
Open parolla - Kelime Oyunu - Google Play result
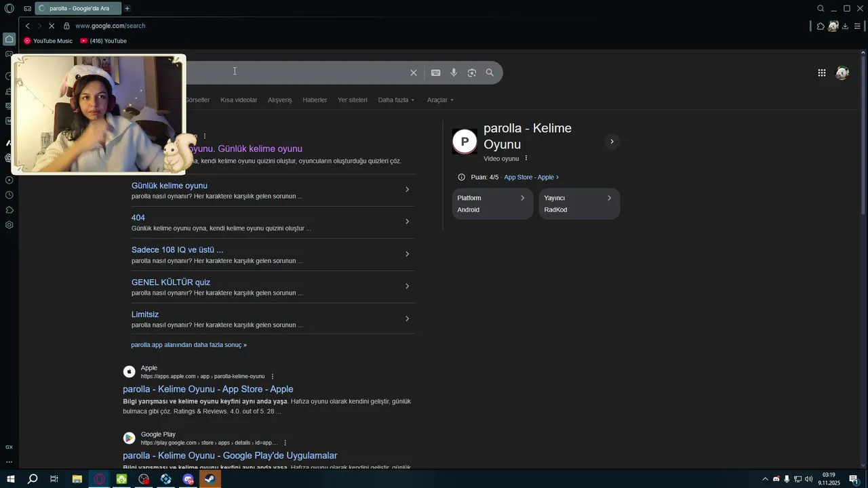[x=230, y=455]
